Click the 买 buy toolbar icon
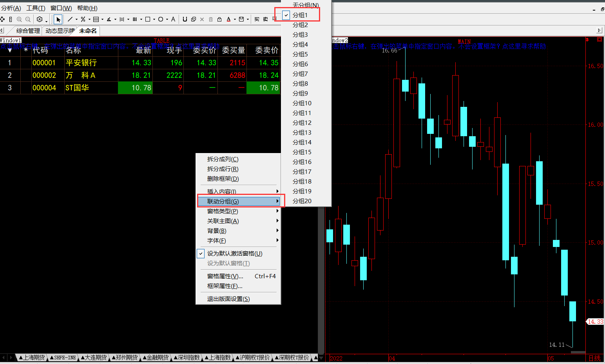The width and height of the screenshot is (605, 364). (257, 19)
